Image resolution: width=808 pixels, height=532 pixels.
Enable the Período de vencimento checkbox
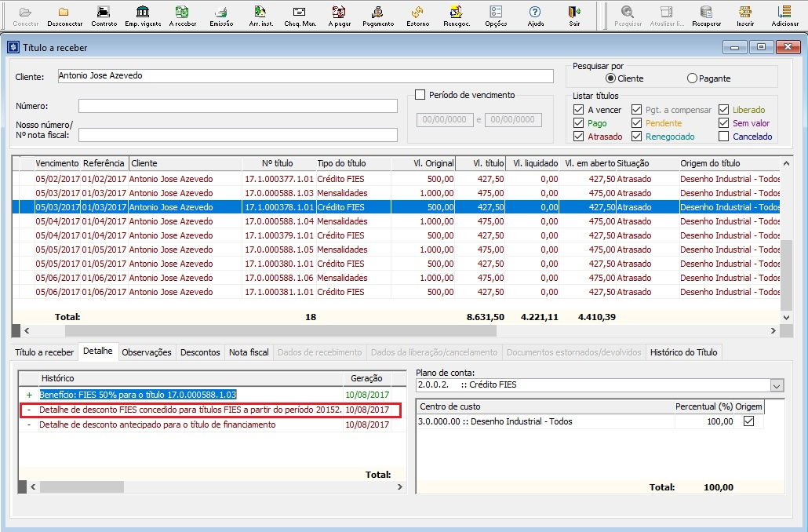[420, 95]
